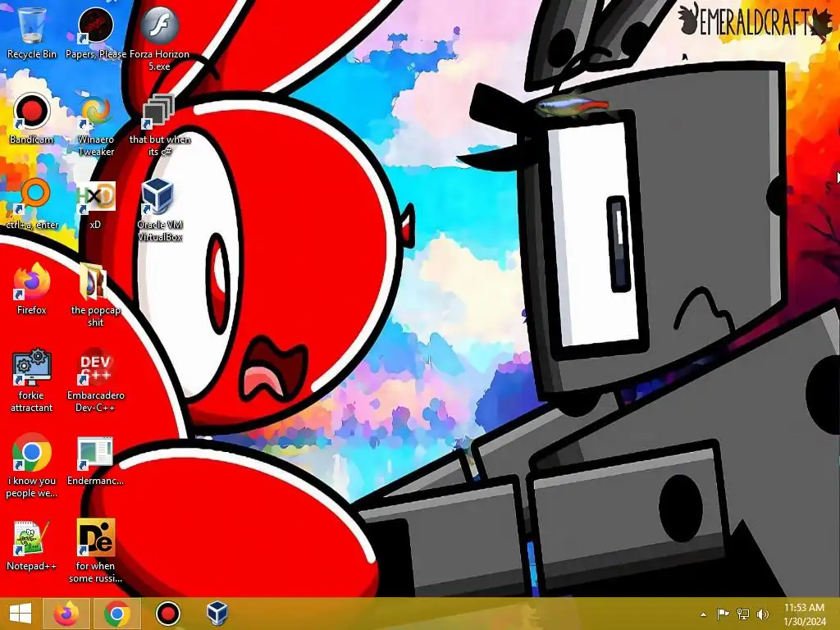Open the taskbar clock showing 11:53 AM
Viewport: 840px width, 630px height.
click(805, 614)
